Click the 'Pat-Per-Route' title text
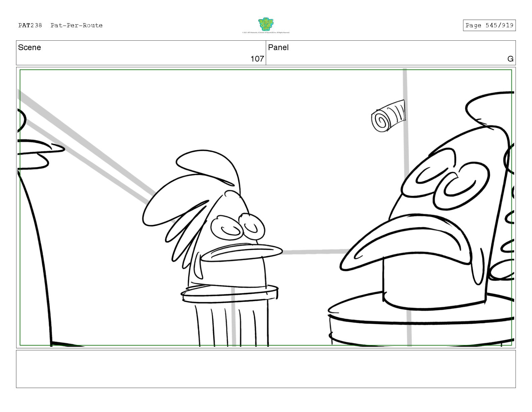The image size is (532, 412). 77,25
